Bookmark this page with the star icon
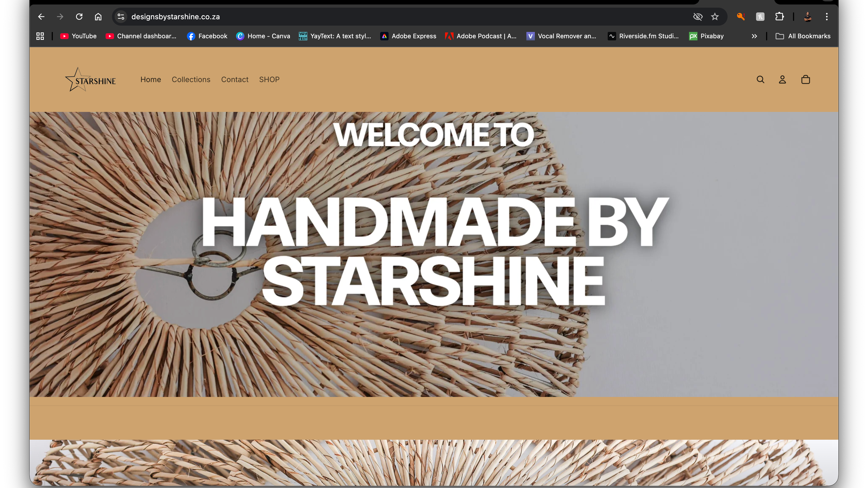Screen dimensions: 868x488 pos(715,17)
